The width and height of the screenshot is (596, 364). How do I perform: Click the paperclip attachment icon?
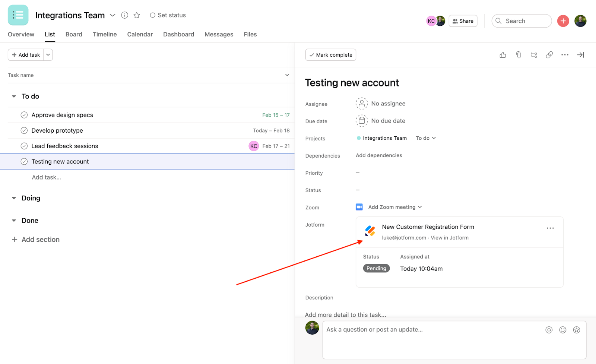(x=518, y=55)
